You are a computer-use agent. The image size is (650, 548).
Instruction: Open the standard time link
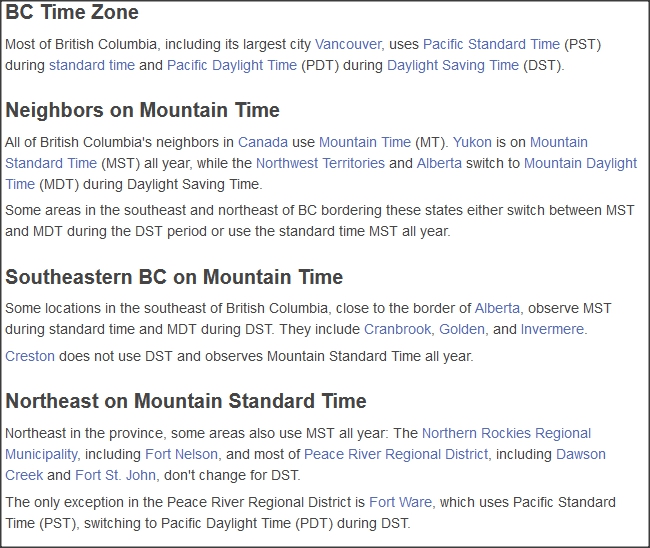92,65
